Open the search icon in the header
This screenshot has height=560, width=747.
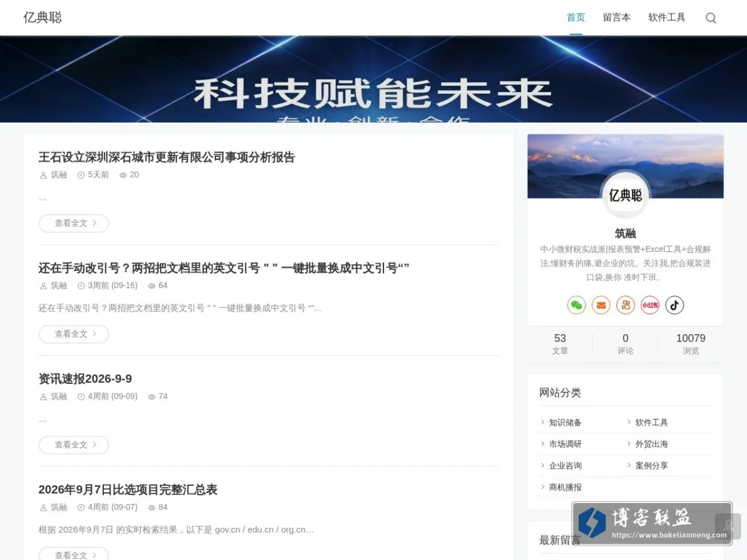711,18
